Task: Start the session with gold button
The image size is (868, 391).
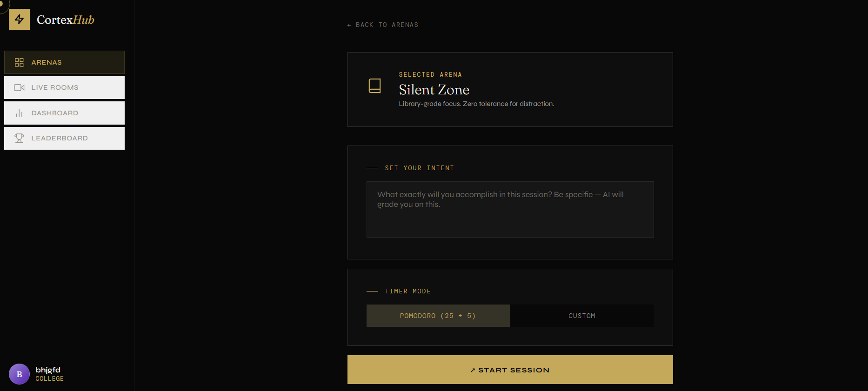Action: point(510,370)
